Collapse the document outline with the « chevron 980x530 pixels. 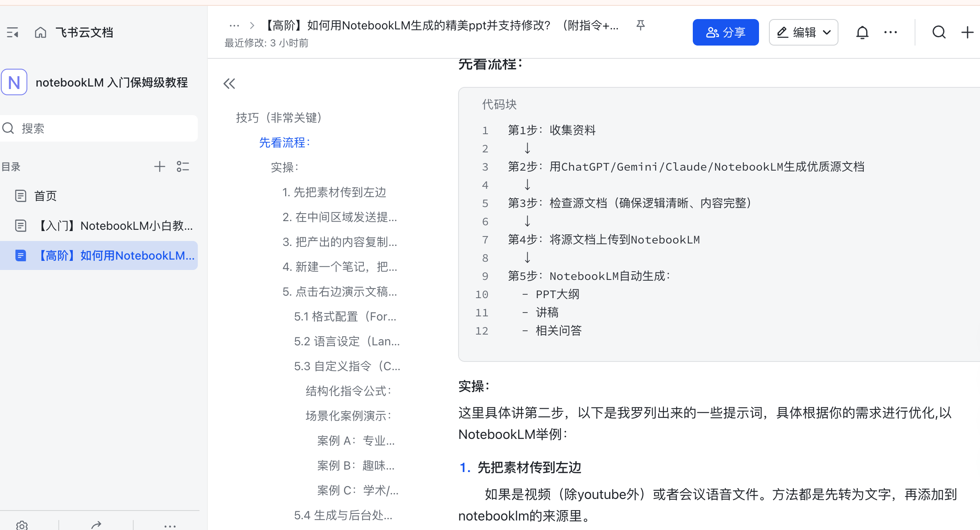(x=229, y=83)
